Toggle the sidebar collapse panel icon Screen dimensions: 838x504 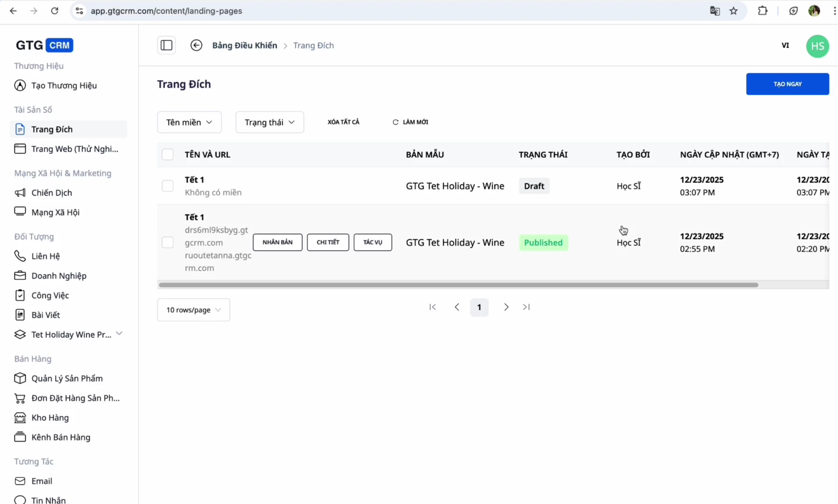[x=167, y=45]
